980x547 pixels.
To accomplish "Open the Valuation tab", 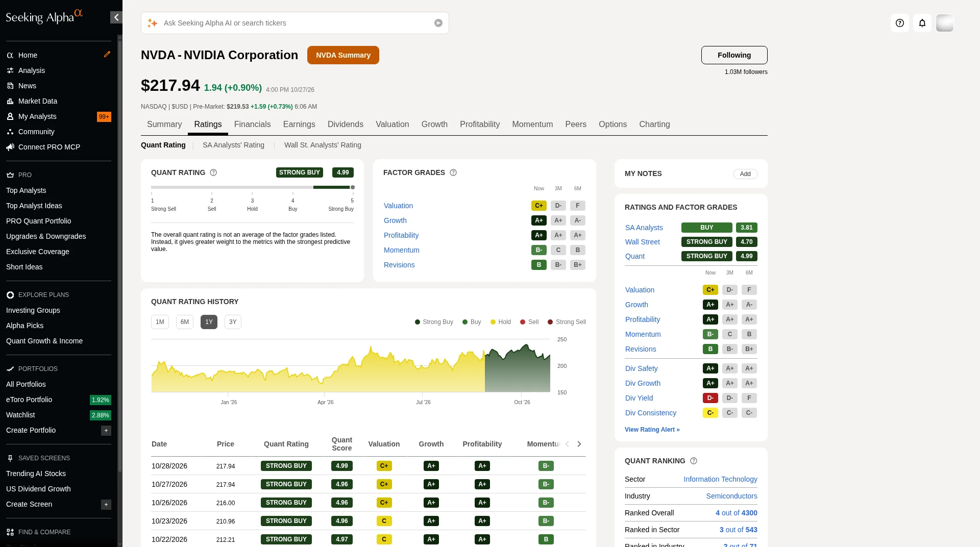I will click(393, 125).
